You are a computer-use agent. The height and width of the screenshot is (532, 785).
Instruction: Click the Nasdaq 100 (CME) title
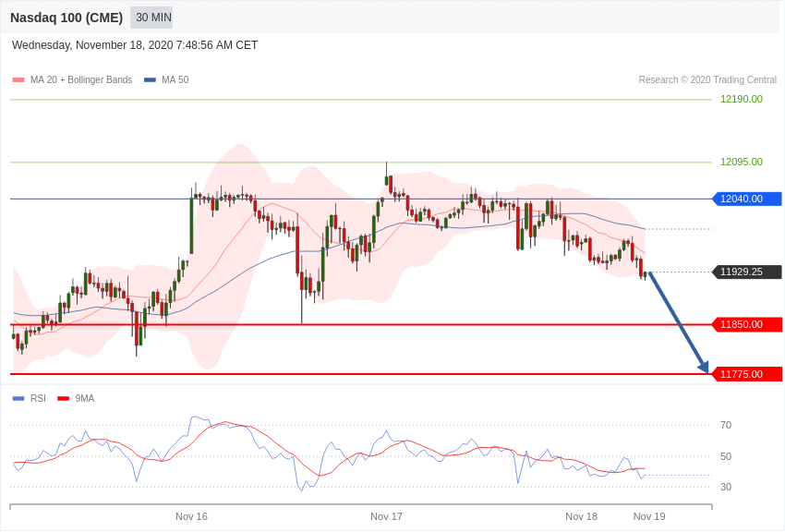(x=66, y=18)
